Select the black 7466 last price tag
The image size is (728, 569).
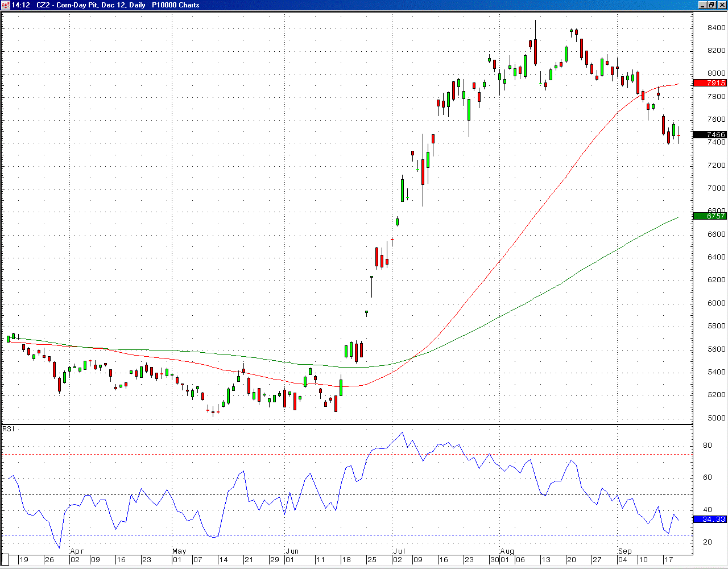(710, 135)
